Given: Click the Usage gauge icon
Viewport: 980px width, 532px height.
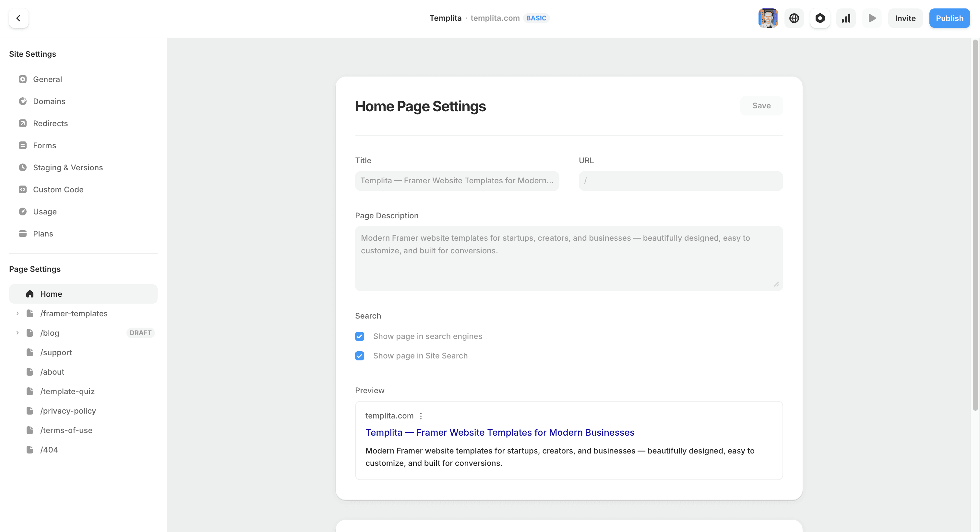Looking at the screenshot, I should pyautogui.click(x=23, y=212).
